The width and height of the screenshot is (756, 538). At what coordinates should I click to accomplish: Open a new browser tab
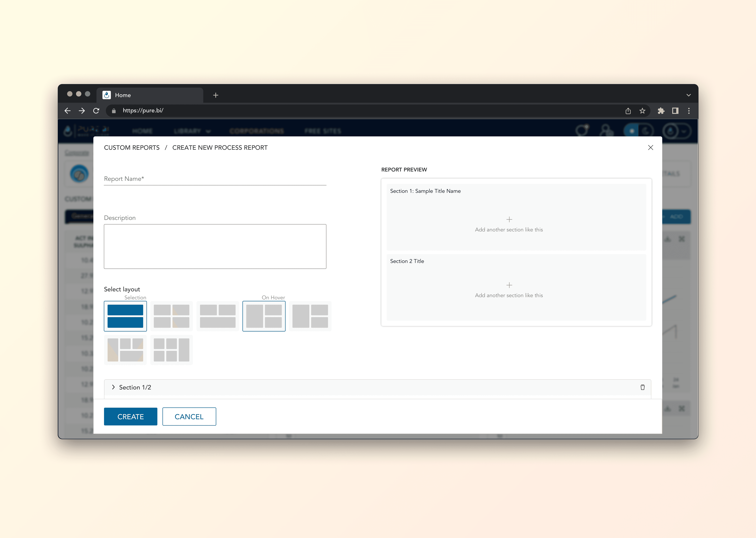tap(216, 95)
